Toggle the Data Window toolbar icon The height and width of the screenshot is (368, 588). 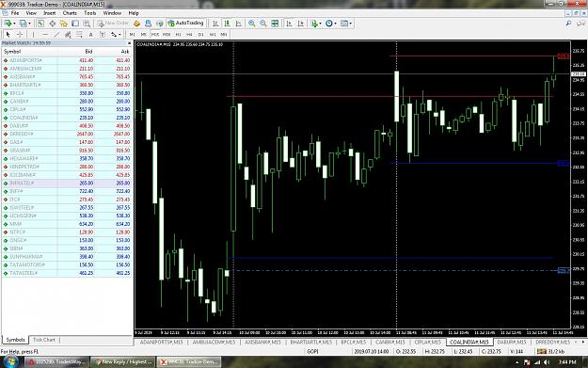click(x=52, y=24)
